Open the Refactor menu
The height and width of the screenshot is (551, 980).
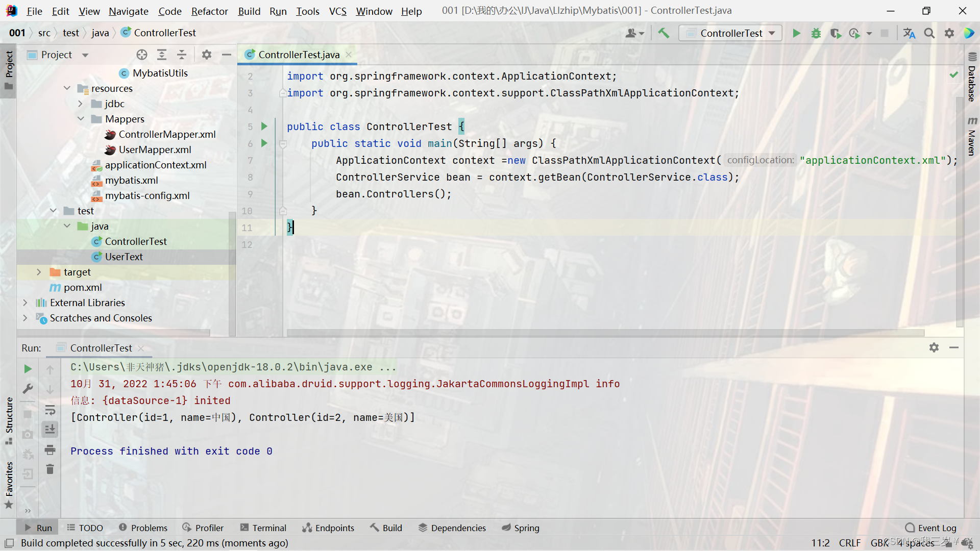pos(209,11)
